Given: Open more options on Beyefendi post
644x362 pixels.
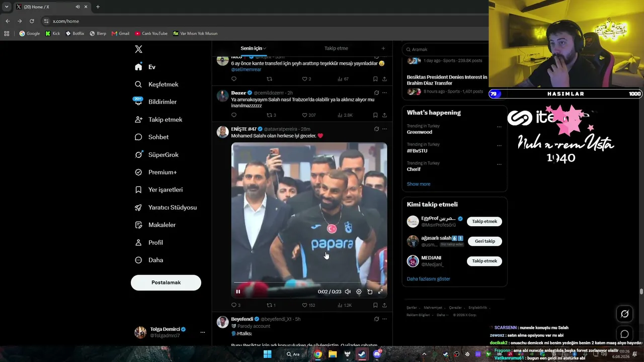Looking at the screenshot, I should click(384, 319).
